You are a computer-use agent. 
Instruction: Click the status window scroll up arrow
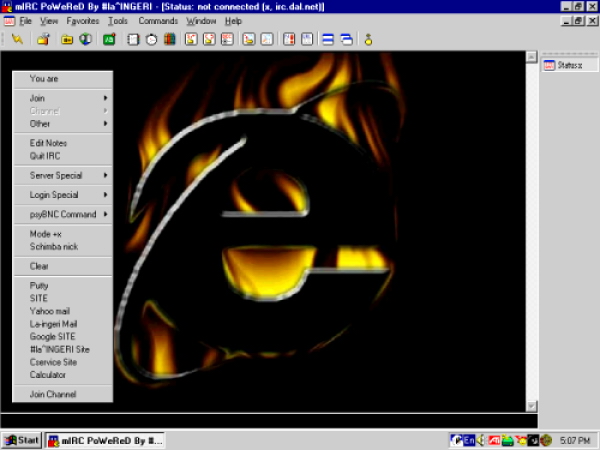point(531,57)
